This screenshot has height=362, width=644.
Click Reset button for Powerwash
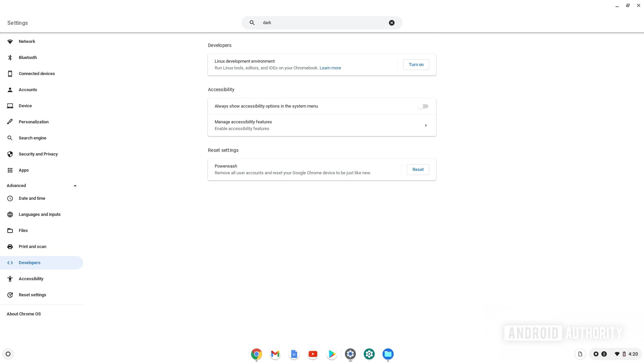pos(418,169)
